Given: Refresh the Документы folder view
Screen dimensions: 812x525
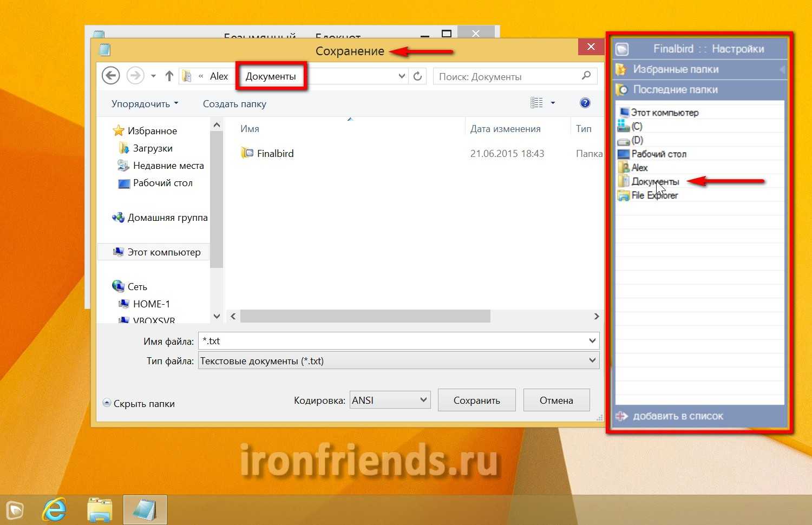Looking at the screenshot, I should point(417,76).
